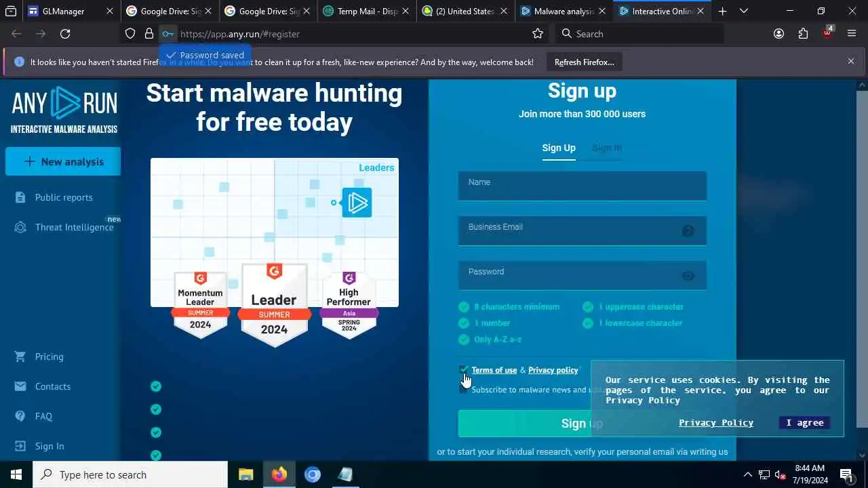
Task: Click the saved password key icon
Action: point(167,34)
